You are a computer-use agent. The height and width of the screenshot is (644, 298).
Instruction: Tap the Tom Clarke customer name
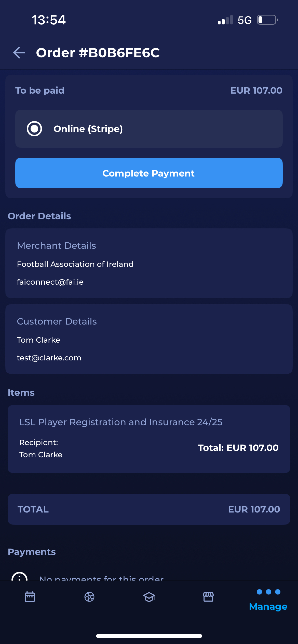[38, 340]
